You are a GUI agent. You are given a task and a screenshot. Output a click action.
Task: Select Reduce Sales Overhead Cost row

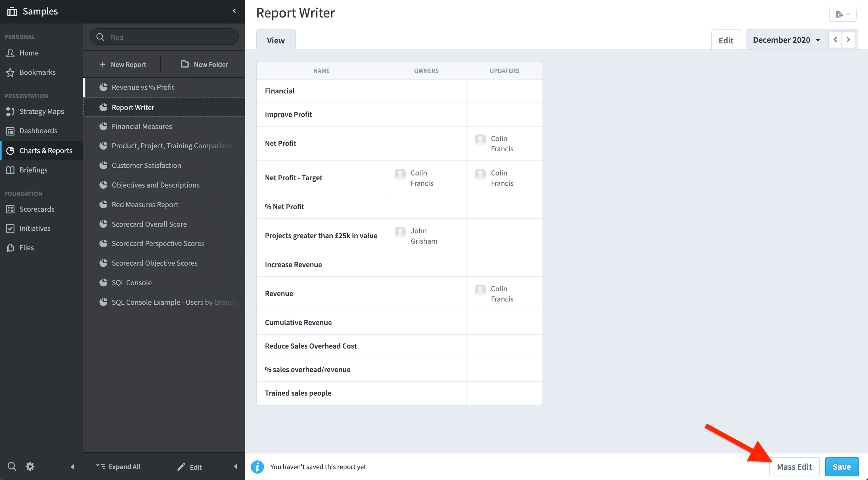400,346
